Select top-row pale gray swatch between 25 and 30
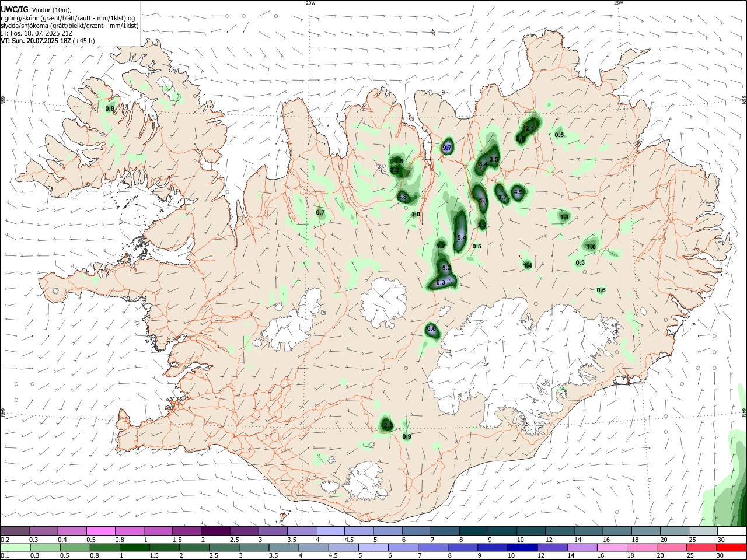747x560 pixels. click(703, 531)
